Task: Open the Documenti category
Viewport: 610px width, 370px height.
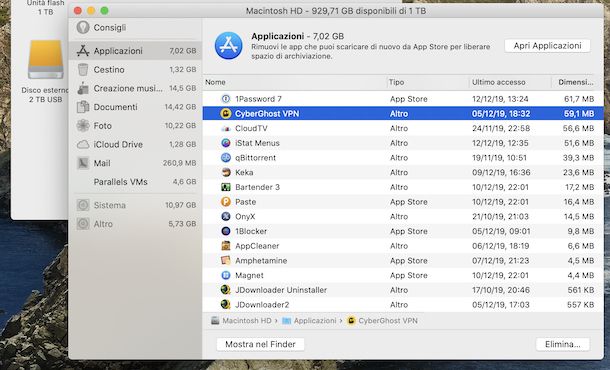Action: point(135,107)
